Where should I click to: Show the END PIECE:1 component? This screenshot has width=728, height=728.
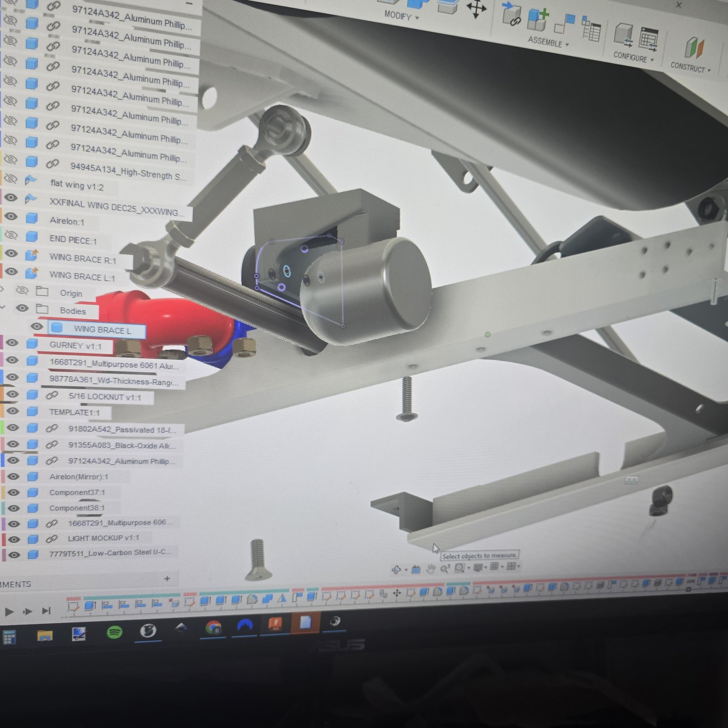click(x=10, y=235)
